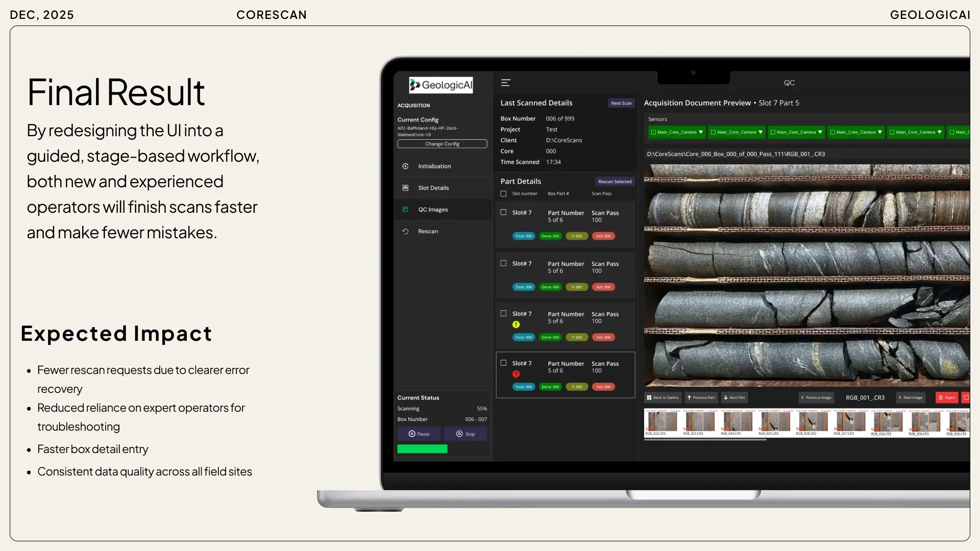Expand the third Main_Core_Camera sensor dropdown

(820, 132)
